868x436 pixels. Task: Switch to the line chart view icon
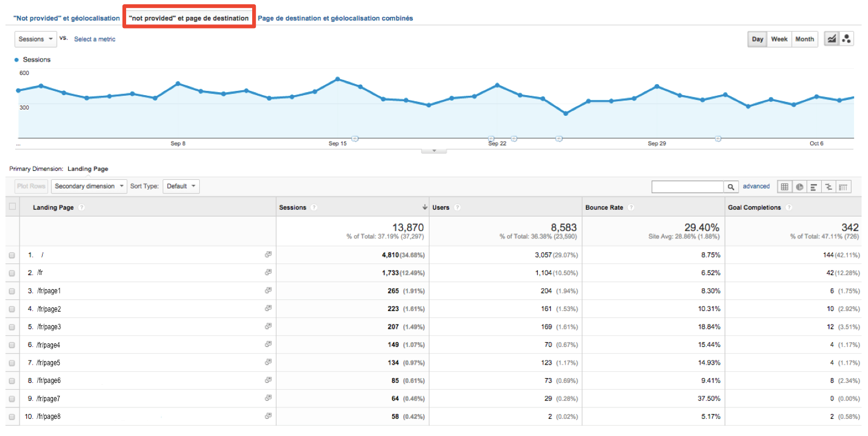831,39
